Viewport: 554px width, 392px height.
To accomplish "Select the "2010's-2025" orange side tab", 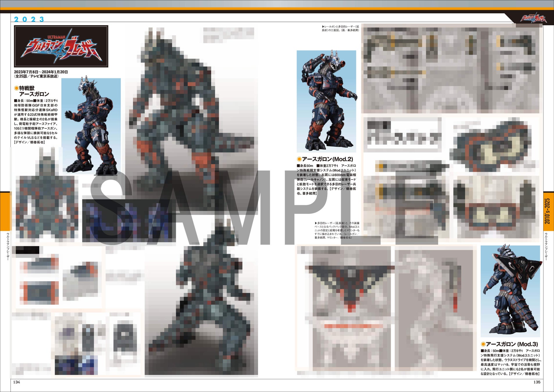I will (x=548, y=211).
